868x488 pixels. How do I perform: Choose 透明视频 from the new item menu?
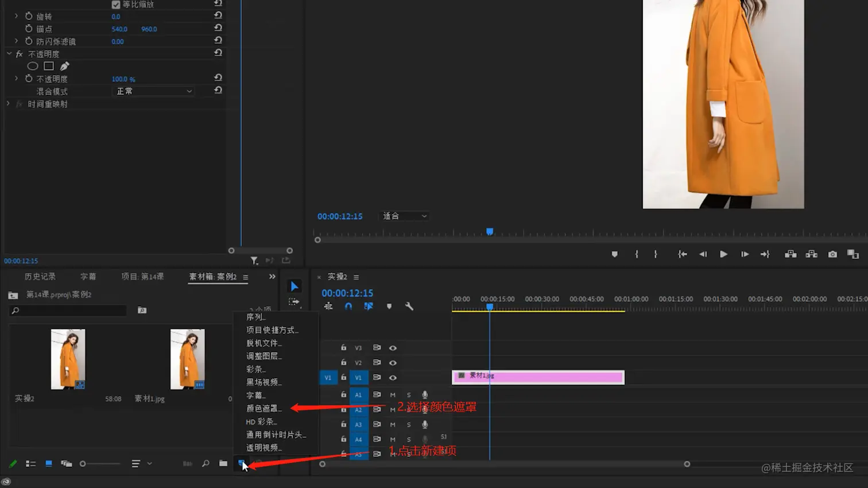pyautogui.click(x=264, y=448)
